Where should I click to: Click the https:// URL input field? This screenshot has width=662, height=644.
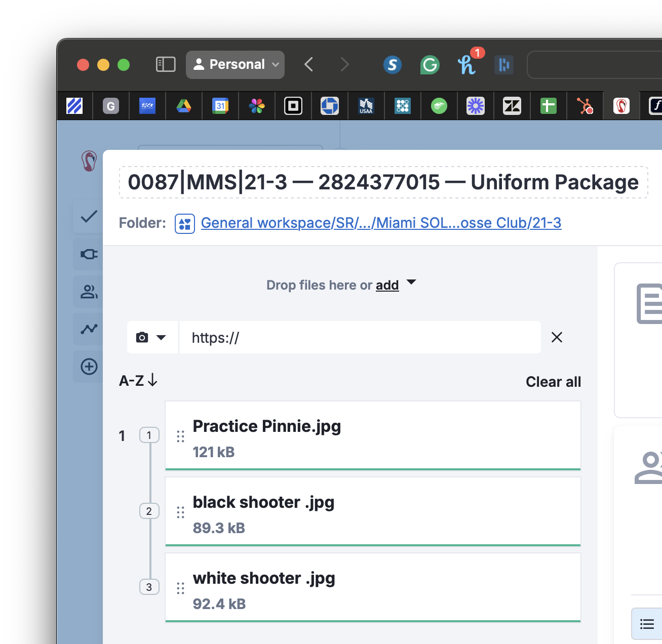tap(360, 338)
